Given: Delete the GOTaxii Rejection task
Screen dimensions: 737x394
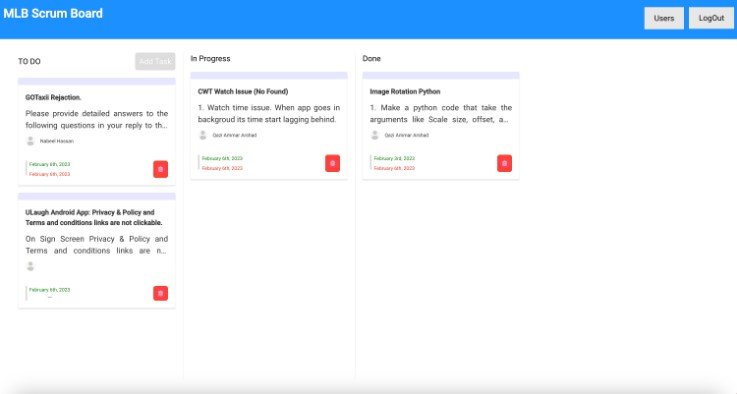Looking at the screenshot, I should [160, 169].
